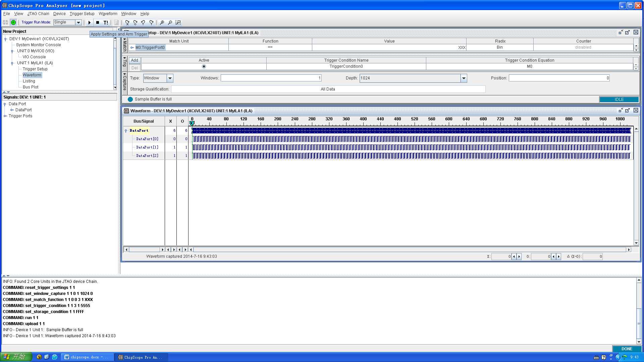
Task: Click the Stop Acquisition square icon
Action: pos(98,22)
